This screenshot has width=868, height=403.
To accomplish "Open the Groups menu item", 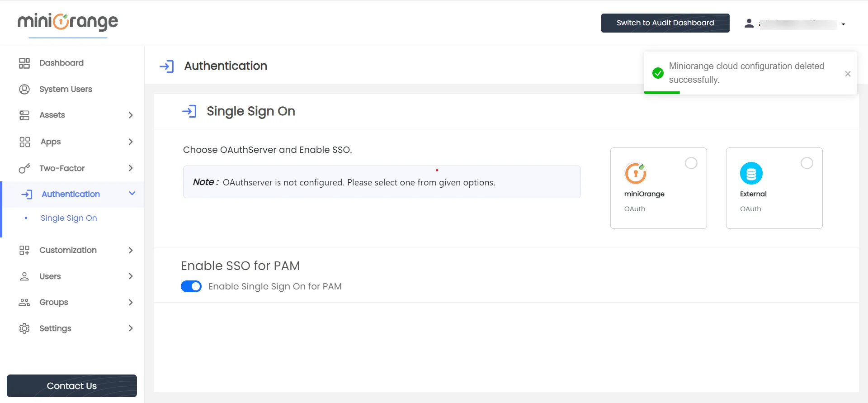I will [x=54, y=302].
